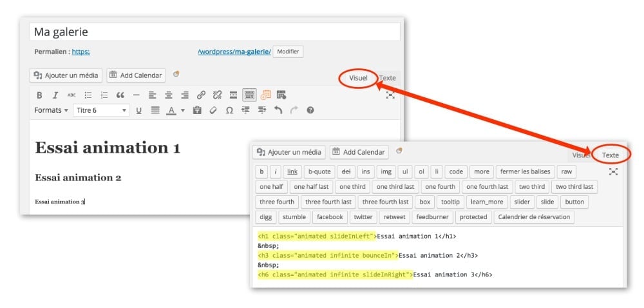Click the 'facebook' shortcode button
The height and width of the screenshot is (308, 644).
point(330,217)
